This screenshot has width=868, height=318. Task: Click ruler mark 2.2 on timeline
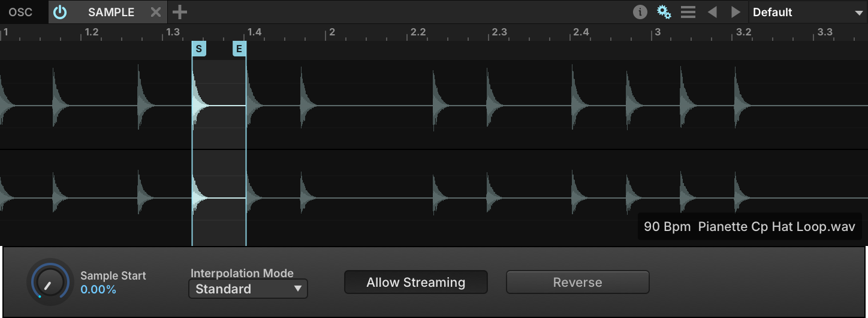pos(418,32)
